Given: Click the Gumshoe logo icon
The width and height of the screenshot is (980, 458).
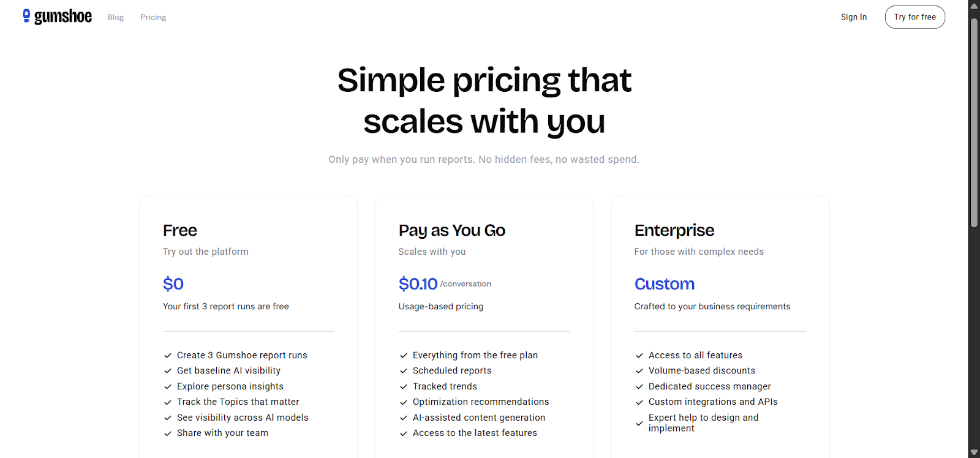Looking at the screenshot, I should pos(26,16).
